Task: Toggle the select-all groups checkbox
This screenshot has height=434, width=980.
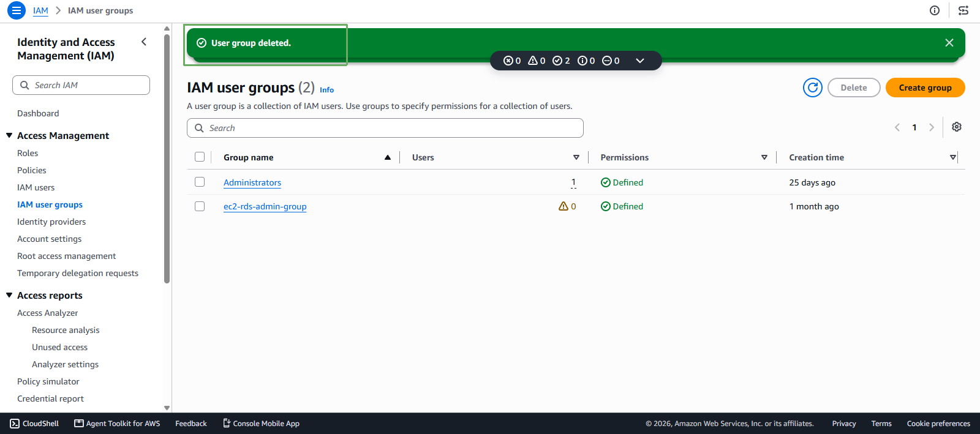Action: click(x=200, y=157)
